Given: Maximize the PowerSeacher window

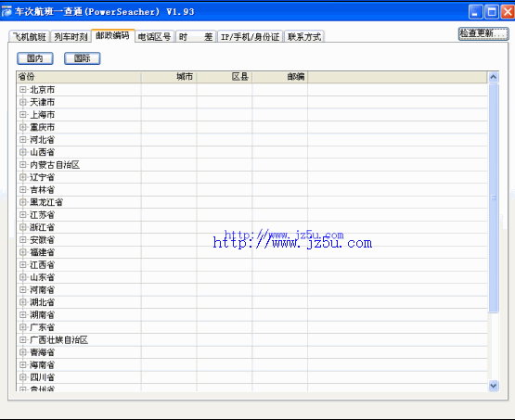Looking at the screenshot, I should [492, 12].
